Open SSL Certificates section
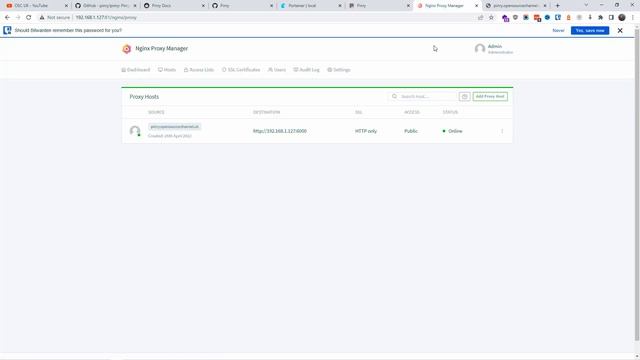 click(241, 70)
